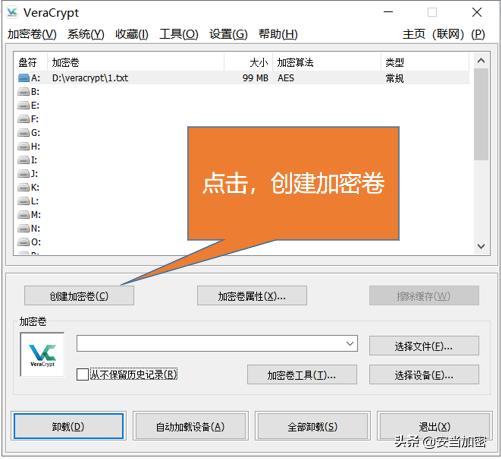Expand the volume path dropdown arrow
The width and height of the screenshot is (501, 459).
click(x=350, y=343)
